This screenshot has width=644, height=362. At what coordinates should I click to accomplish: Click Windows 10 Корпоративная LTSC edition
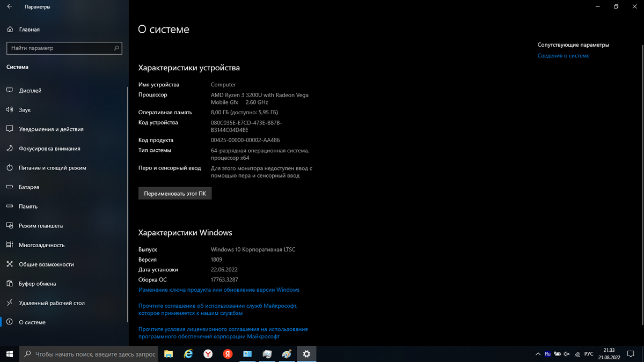pos(253,250)
